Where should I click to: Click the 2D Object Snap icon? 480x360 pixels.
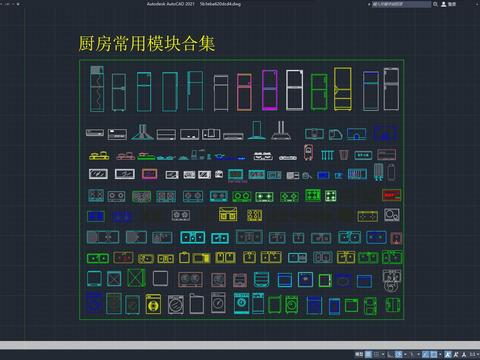[x=434, y=354]
